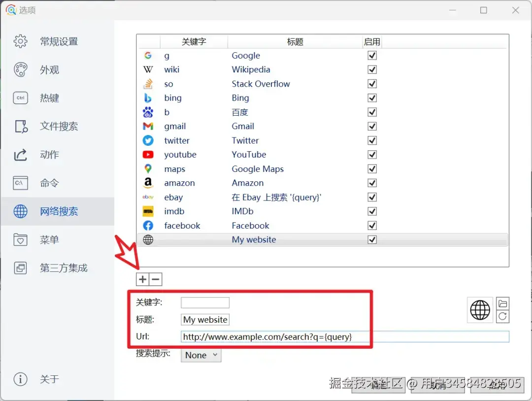Click the Ctrl key icon for 热键

(x=20, y=98)
